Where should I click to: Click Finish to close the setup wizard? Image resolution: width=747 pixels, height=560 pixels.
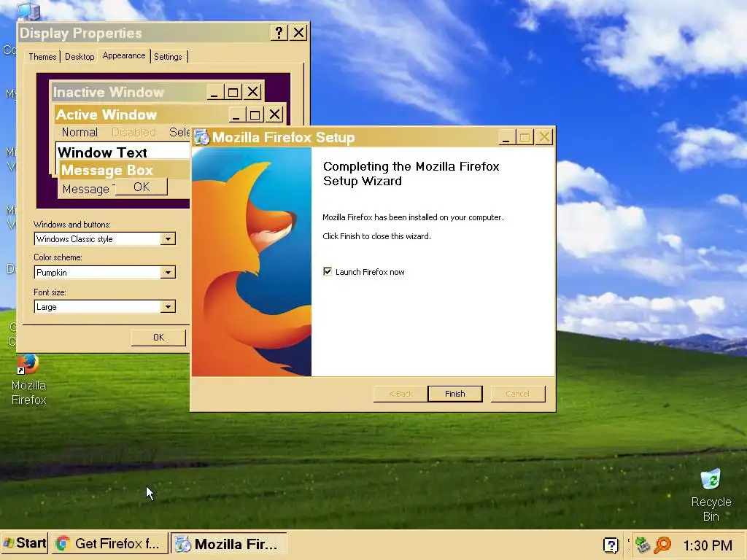[455, 394]
